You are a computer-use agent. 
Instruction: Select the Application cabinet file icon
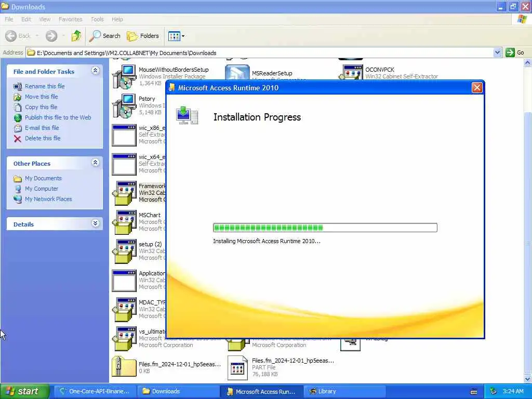pos(124,281)
